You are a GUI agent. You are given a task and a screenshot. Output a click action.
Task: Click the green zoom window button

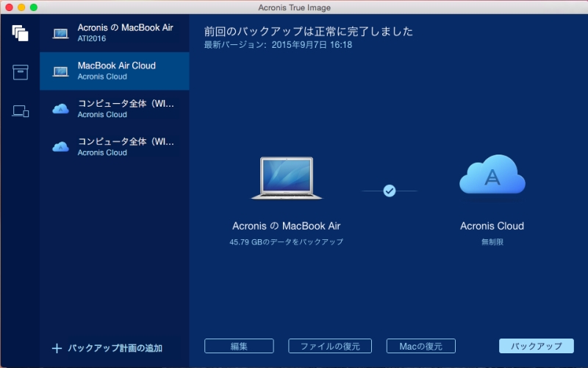coord(34,7)
